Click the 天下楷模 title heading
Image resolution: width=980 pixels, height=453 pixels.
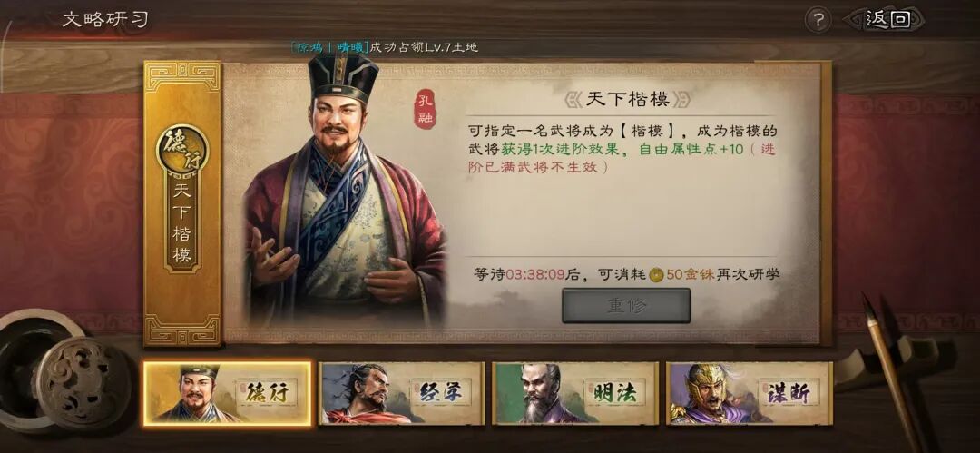[626, 99]
